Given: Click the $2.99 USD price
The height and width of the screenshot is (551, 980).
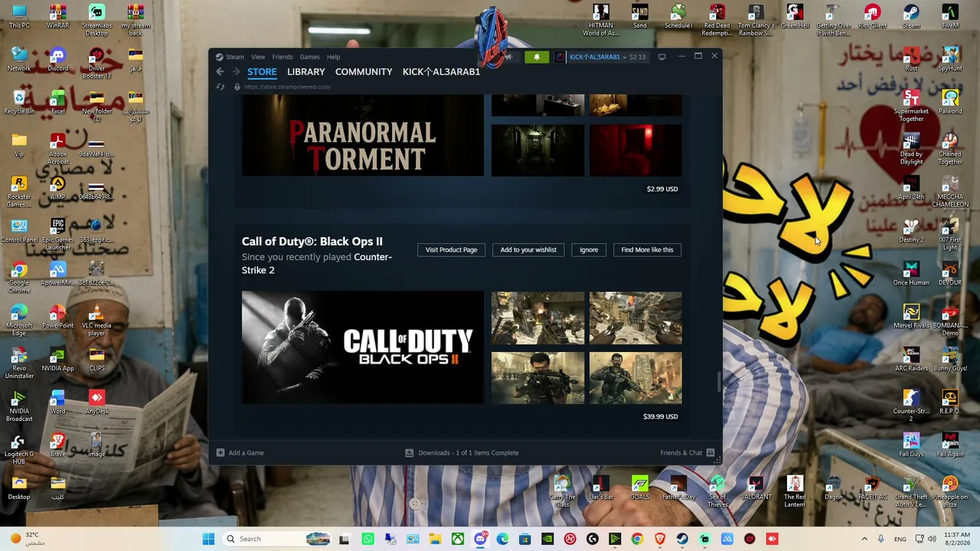Looking at the screenshot, I should coord(662,189).
